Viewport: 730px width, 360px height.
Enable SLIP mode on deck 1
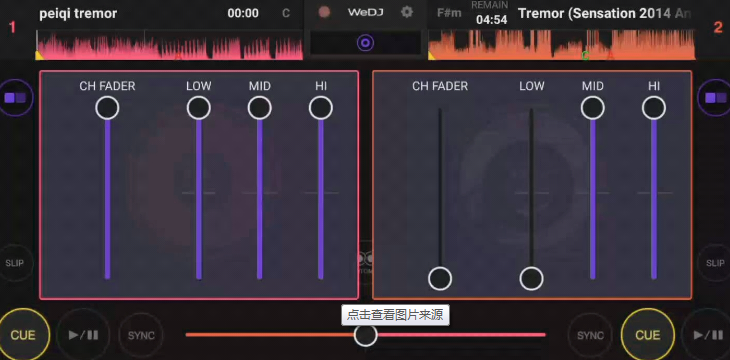[x=14, y=263]
